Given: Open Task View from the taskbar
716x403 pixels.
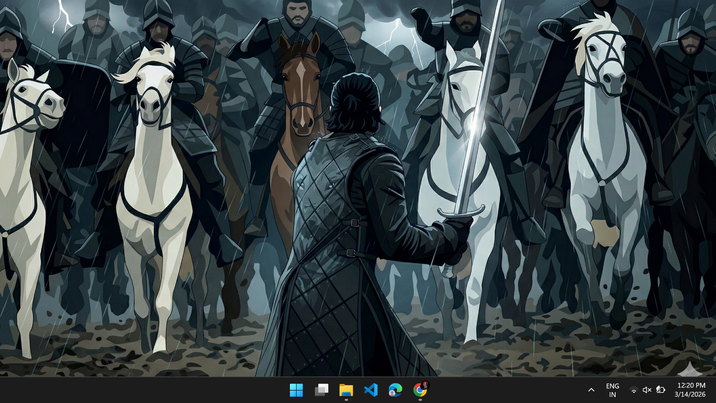Looking at the screenshot, I should tap(321, 390).
